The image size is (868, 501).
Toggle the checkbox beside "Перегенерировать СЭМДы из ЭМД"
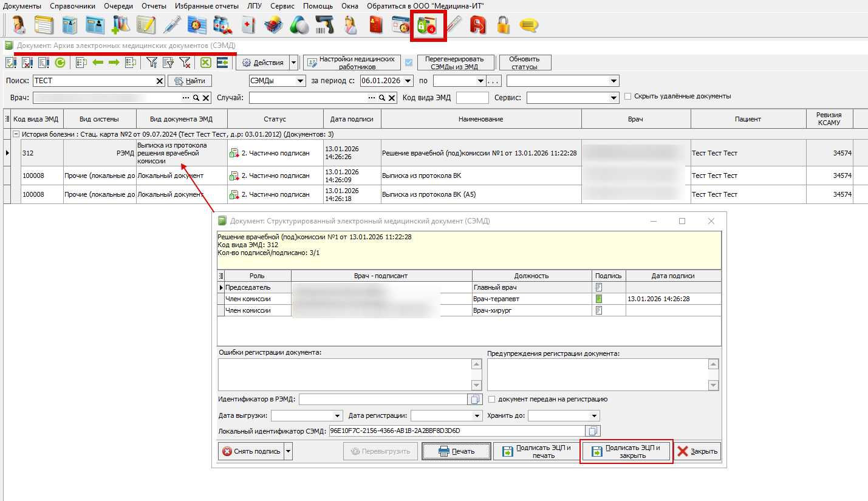[x=409, y=63]
